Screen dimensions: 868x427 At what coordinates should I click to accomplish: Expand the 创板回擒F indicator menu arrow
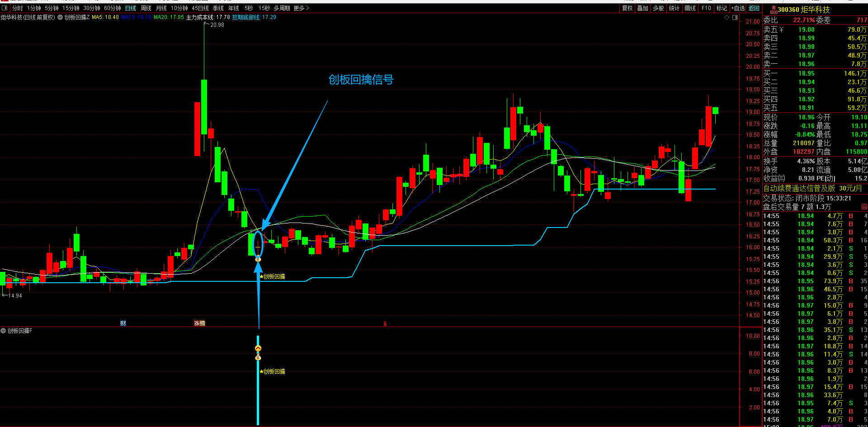(x=3, y=331)
